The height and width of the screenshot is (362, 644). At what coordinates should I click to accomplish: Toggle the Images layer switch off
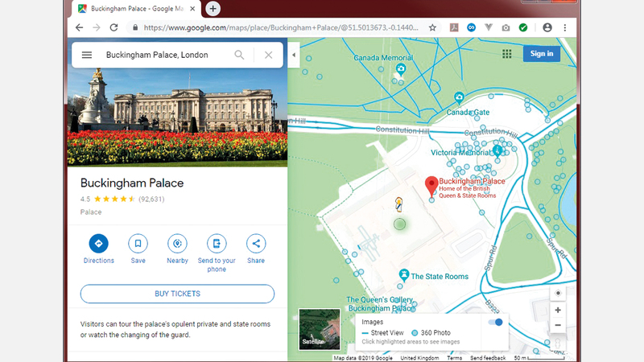click(x=496, y=322)
